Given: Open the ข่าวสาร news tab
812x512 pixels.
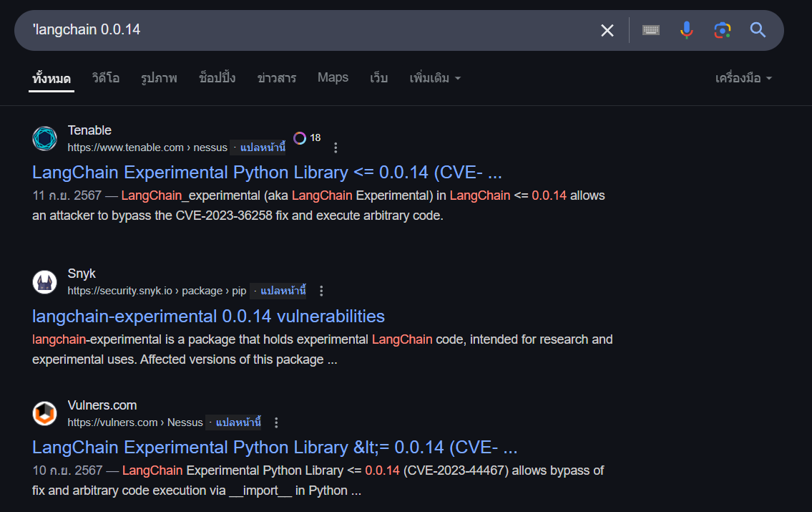Looking at the screenshot, I should pyautogui.click(x=277, y=78).
